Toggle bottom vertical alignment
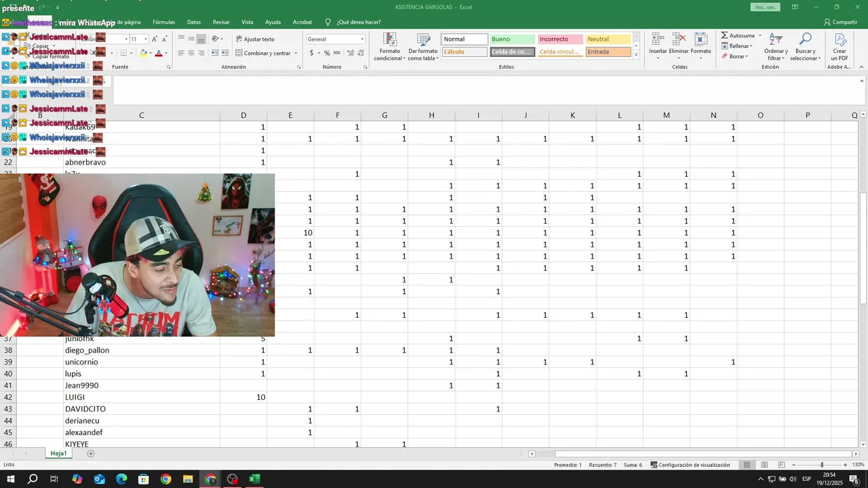Image resolution: width=868 pixels, height=488 pixels. click(x=201, y=39)
